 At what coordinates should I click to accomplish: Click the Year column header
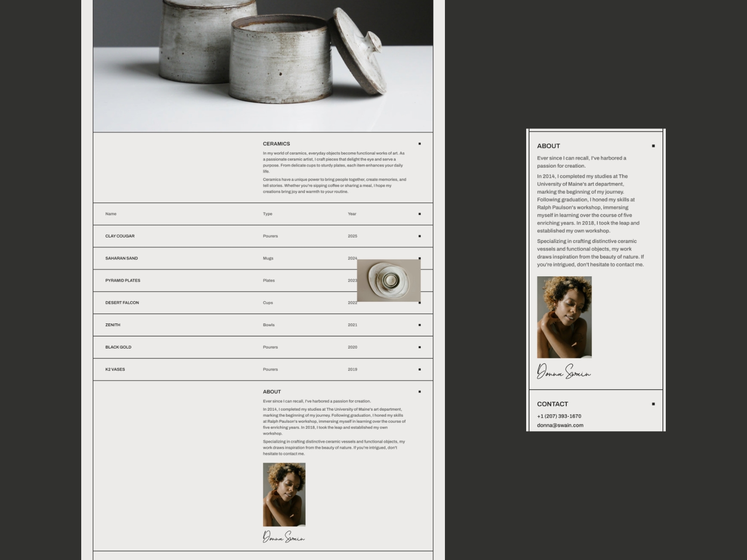(352, 214)
